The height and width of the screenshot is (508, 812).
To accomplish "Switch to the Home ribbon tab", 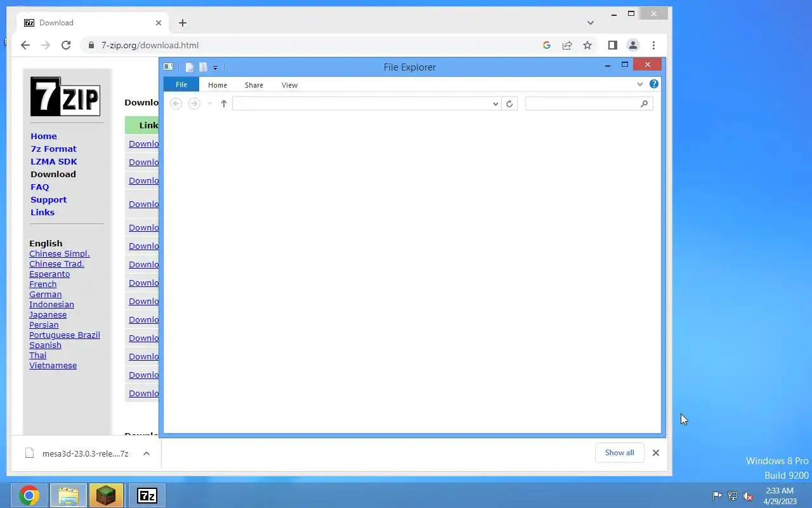I will pyautogui.click(x=218, y=84).
